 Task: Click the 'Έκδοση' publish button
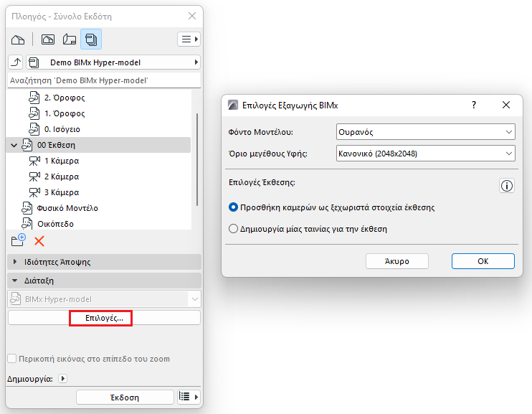(x=125, y=397)
